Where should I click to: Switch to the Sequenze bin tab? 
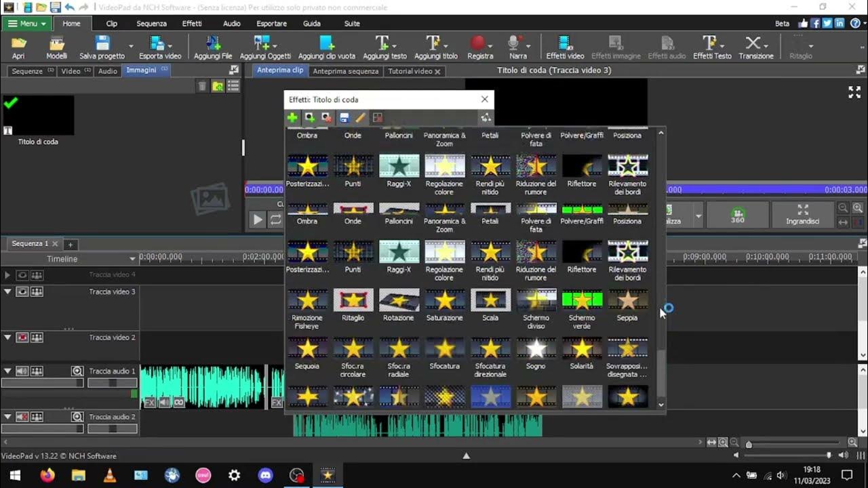(x=32, y=70)
